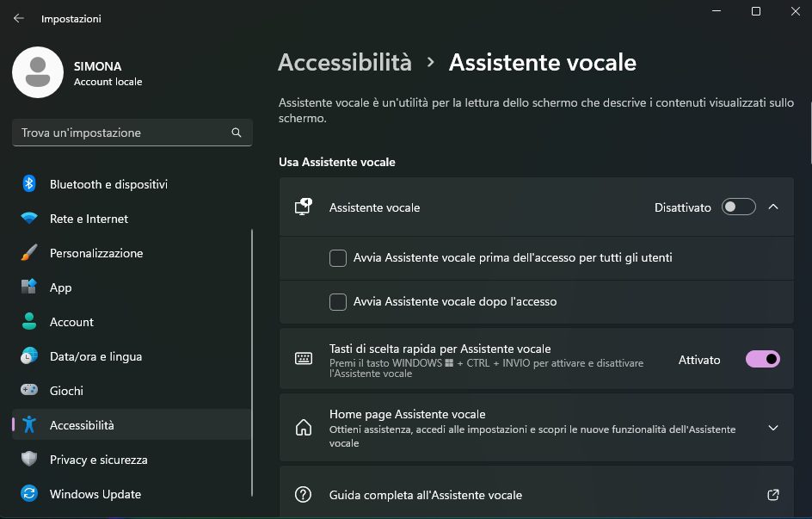Click the Impostazioni window title
The height and width of the screenshot is (519, 812).
point(71,19)
